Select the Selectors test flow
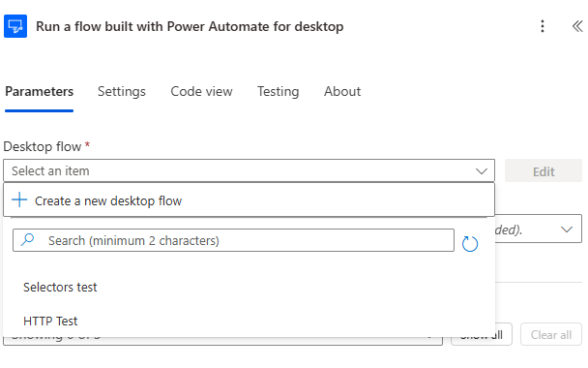The height and width of the screenshot is (368, 588). pyautogui.click(x=60, y=288)
